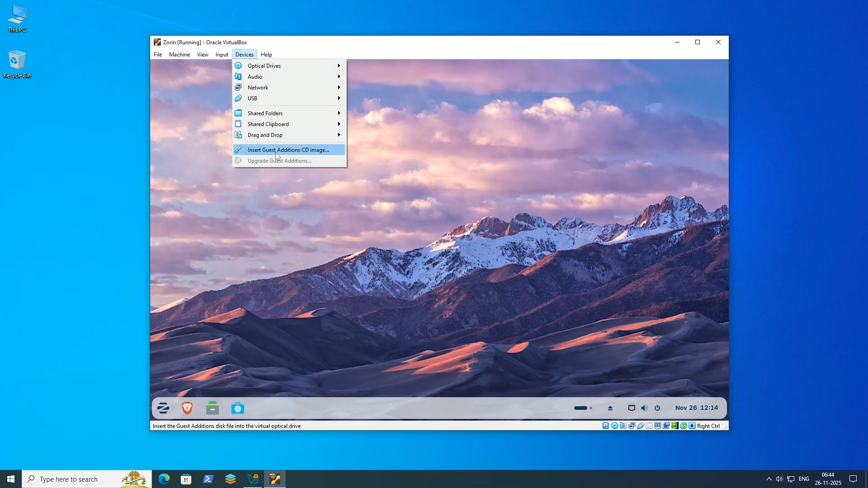Click the shared folders status icon
The image size is (868, 488).
pyautogui.click(x=649, y=426)
